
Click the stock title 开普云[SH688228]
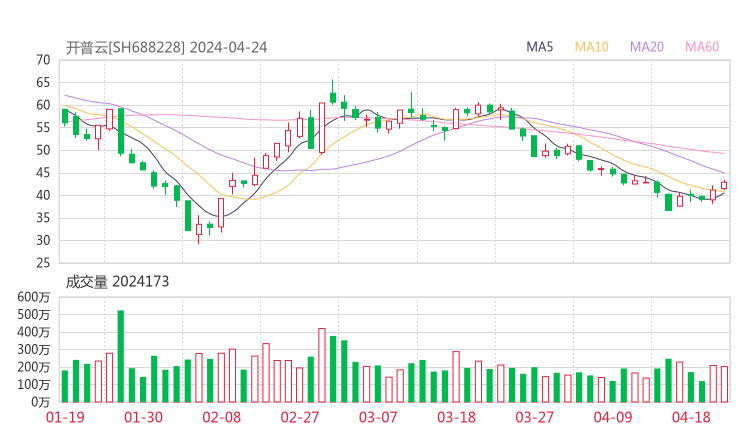125,47
